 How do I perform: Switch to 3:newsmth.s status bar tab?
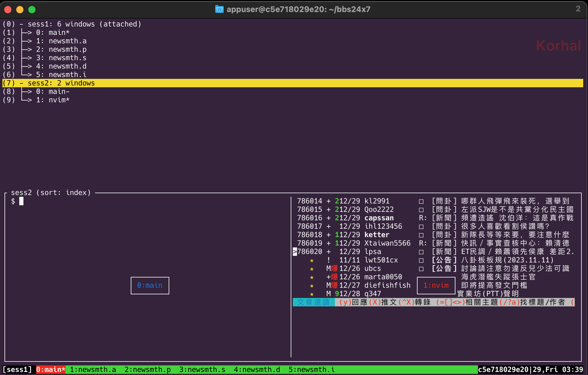[x=202, y=370]
